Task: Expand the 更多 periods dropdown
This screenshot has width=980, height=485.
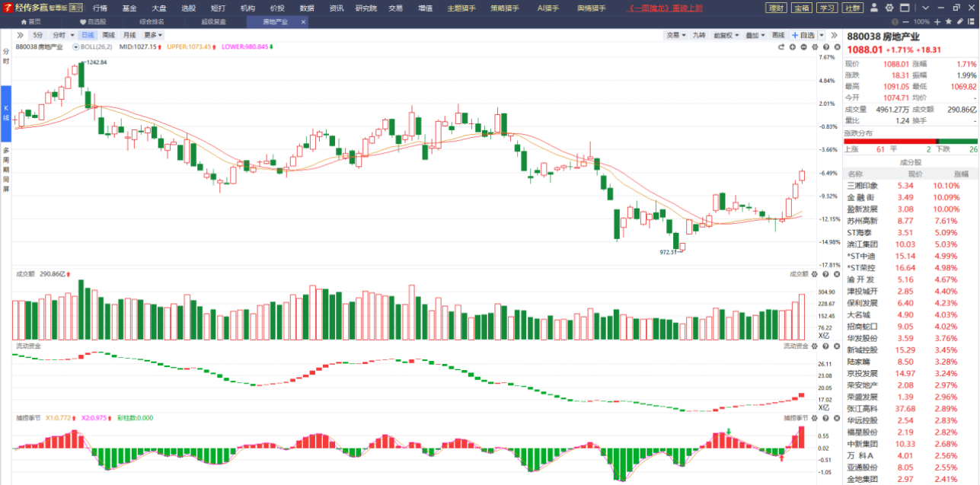Action: tap(152, 35)
